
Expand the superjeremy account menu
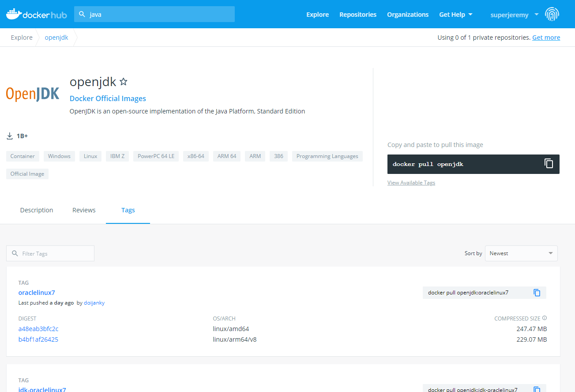point(537,14)
